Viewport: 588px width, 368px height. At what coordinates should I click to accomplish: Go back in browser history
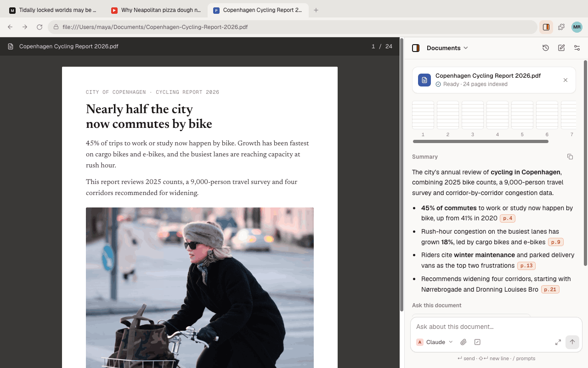click(10, 27)
